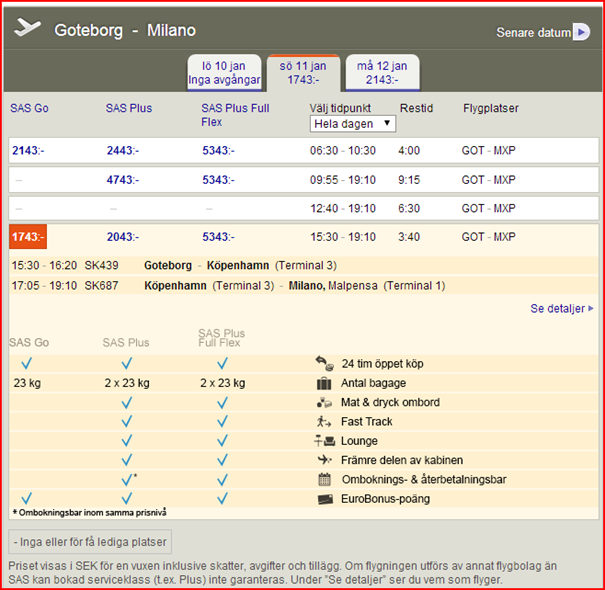605x590 pixels.
Task: Select SAS Plus 2043:- for 15:30 departure
Action: pos(125,237)
